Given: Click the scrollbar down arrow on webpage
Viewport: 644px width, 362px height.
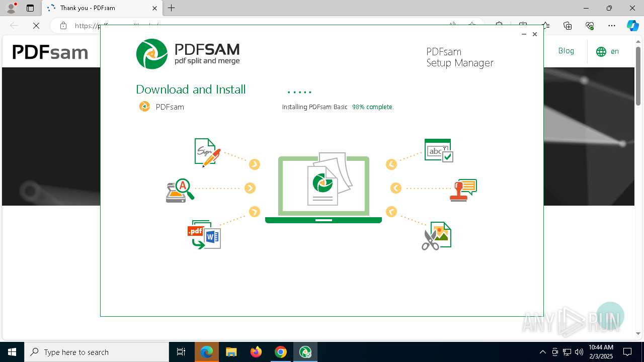Looking at the screenshot, I should [638, 333].
